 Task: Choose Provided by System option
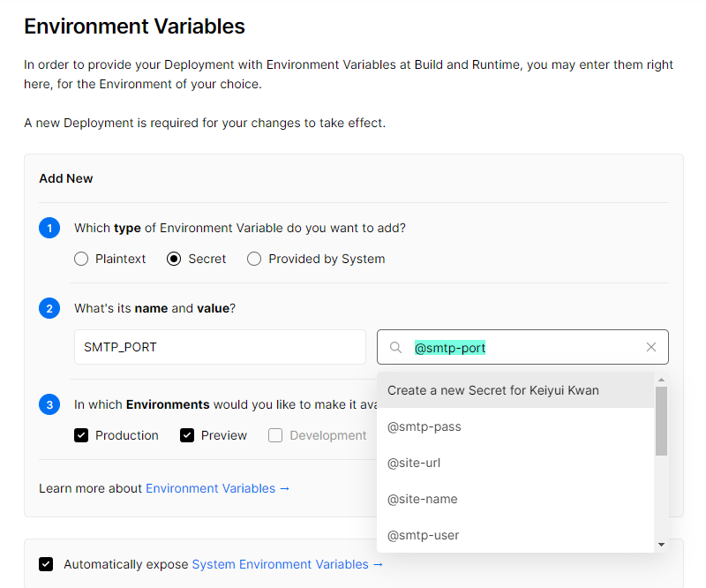[254, 259]
